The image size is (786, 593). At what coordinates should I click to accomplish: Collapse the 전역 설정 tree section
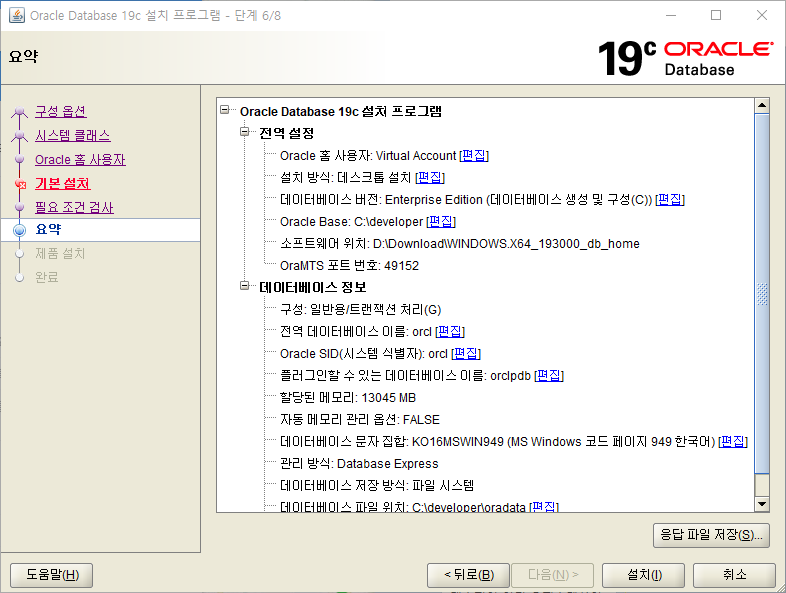245,132
